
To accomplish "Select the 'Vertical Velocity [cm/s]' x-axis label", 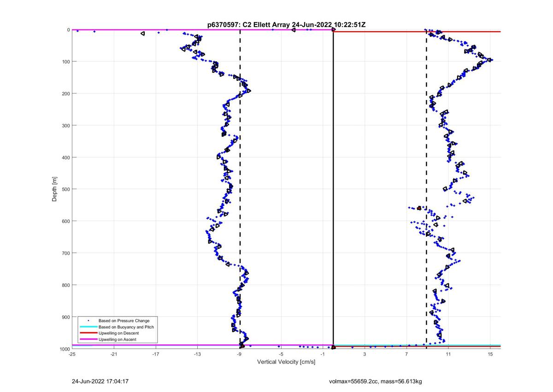I will [286, 362].
